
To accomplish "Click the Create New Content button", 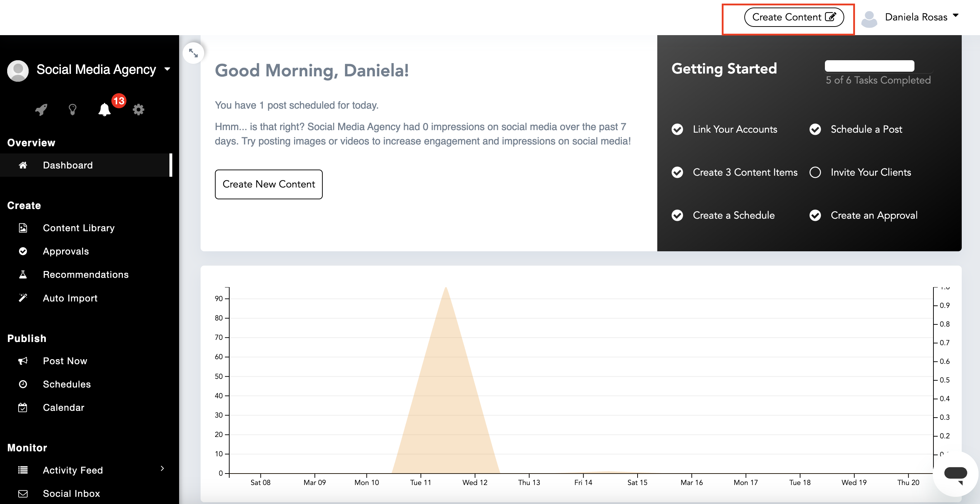I will [x=269, y=184].
